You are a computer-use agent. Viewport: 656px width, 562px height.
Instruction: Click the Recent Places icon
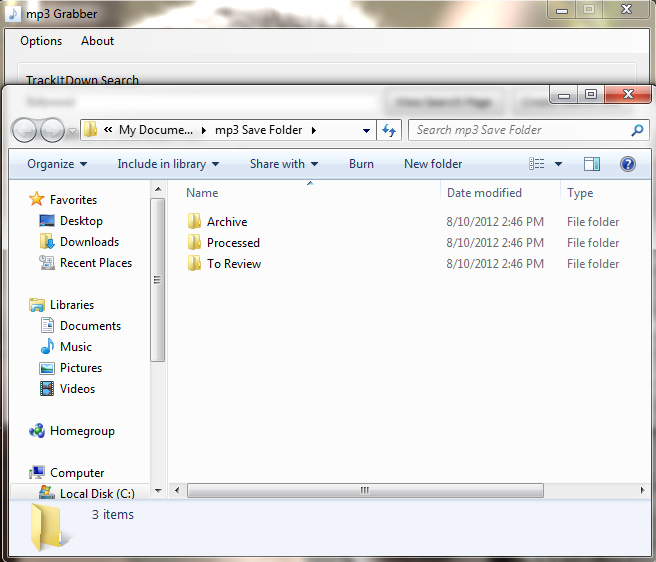coord(47,263)
